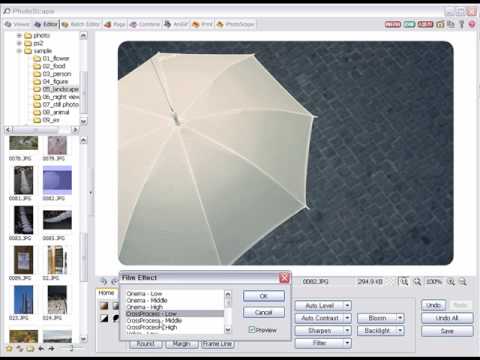Click the Undo All button
Screen dimensions: 480x360
pyautogui.click(x=447, y=318)
